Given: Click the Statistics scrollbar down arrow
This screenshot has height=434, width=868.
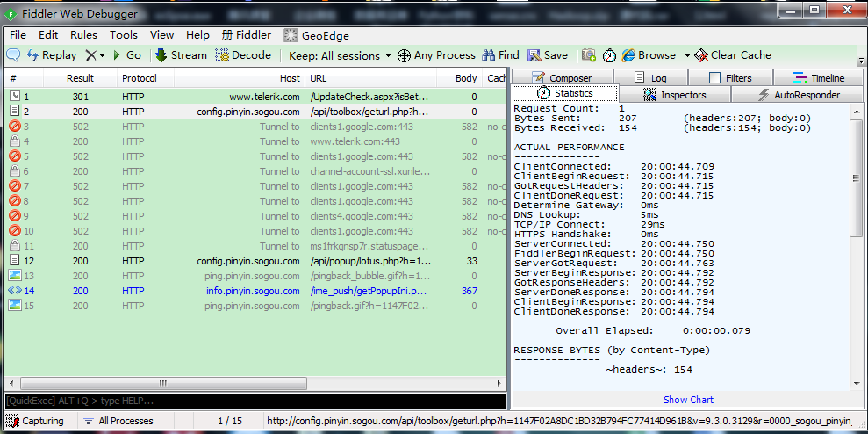Looking at the screenshot, I should pos(857,383).
